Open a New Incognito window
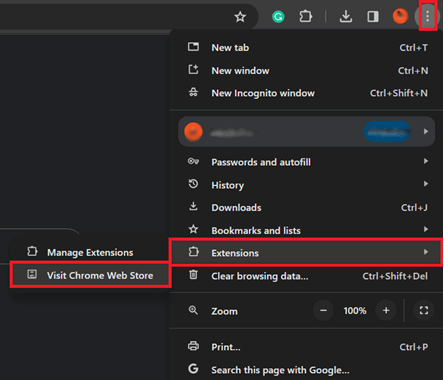Screen dimensions: 444x380 click(x=306, y=93)
